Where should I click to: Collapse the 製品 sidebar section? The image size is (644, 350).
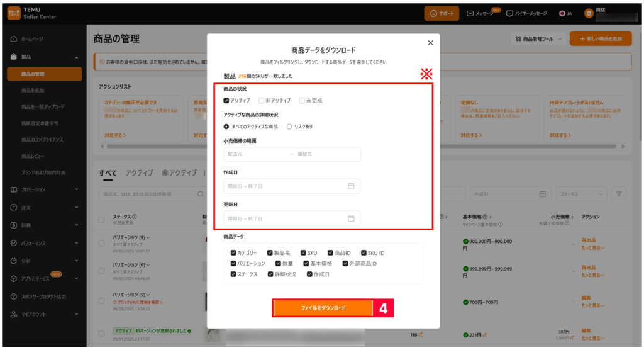(77, 57)
